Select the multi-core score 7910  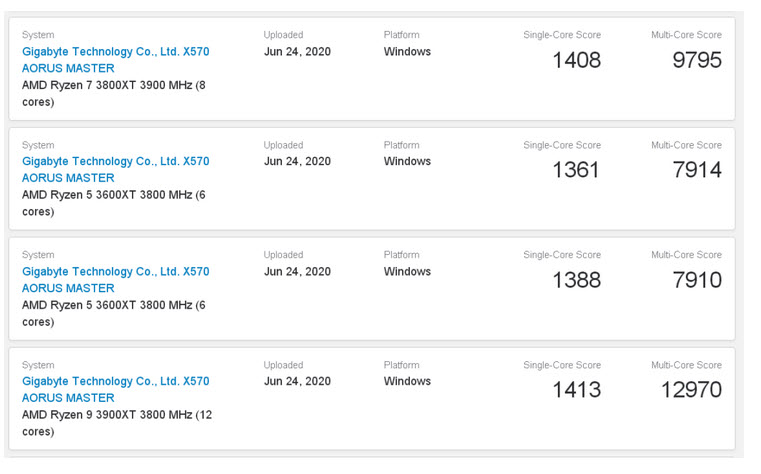point(696,280)
